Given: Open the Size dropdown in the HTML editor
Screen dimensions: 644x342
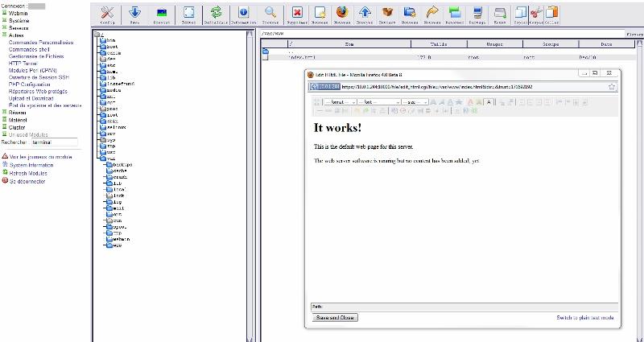Looking at the screenshot, I should (415, 102).
